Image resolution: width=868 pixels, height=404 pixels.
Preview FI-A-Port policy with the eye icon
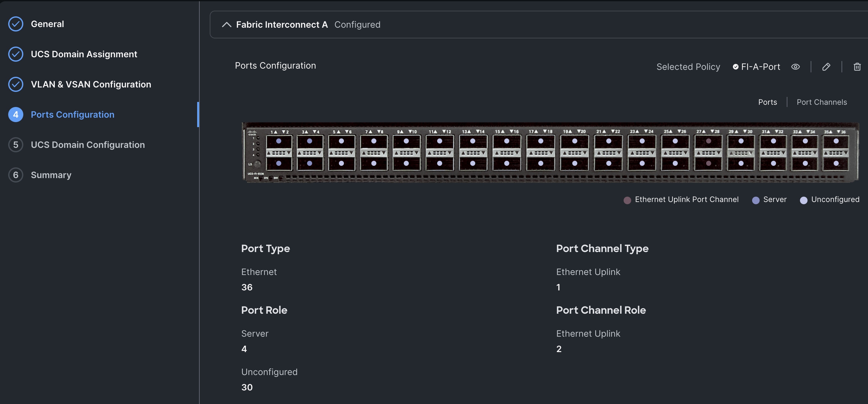796,67
